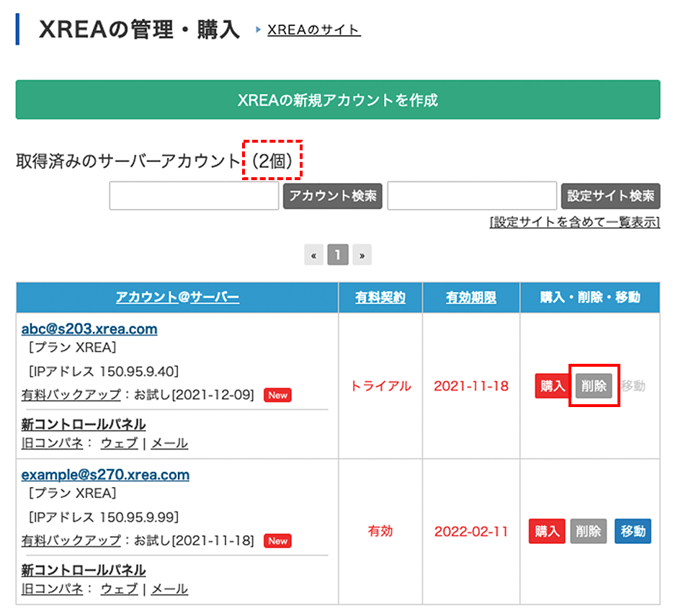This screenshot has width=678, height=616.
Task: Open 設定サイトを含めて一覧表示 link
Action: tap(574, 222)
